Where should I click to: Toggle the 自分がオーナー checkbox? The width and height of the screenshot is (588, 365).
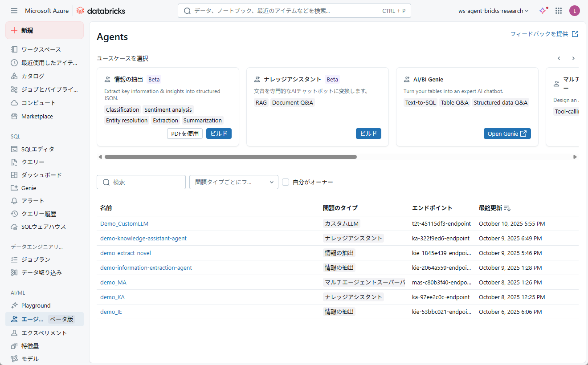(286, 182)
